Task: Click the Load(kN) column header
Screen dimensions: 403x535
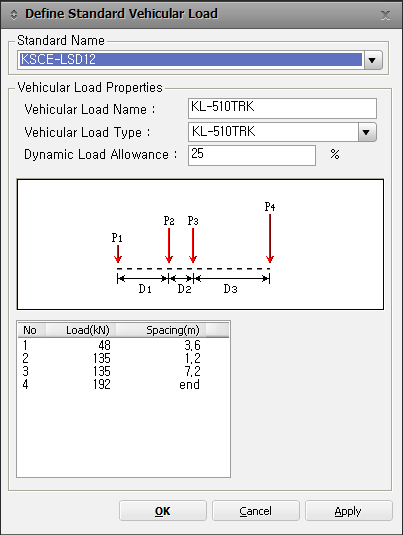Action: coord(81,330)
